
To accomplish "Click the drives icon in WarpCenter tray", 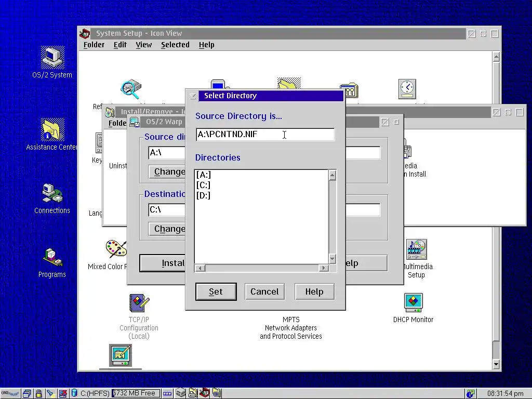I will point(180,393).
